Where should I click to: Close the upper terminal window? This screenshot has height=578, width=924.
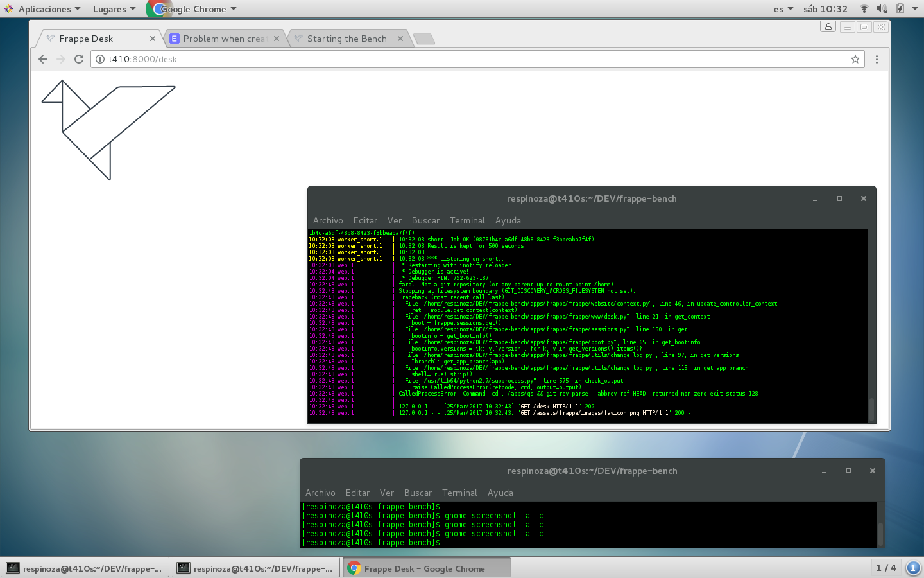[x=864, y=198]
